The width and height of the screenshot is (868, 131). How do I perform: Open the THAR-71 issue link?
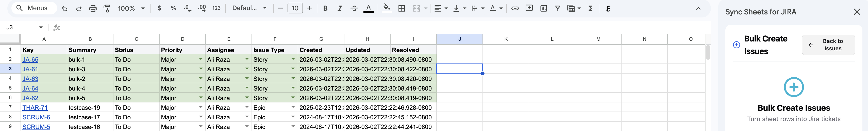pos(35,107)
